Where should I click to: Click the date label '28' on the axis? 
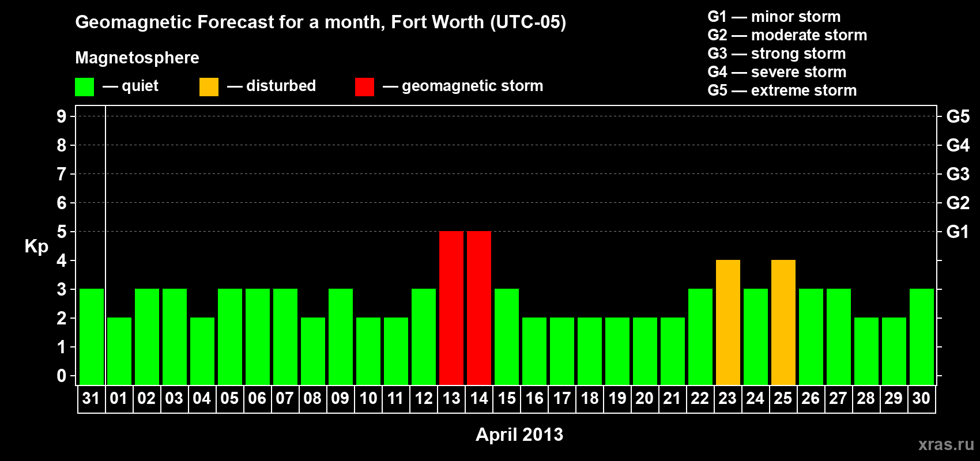coord(866,399)
